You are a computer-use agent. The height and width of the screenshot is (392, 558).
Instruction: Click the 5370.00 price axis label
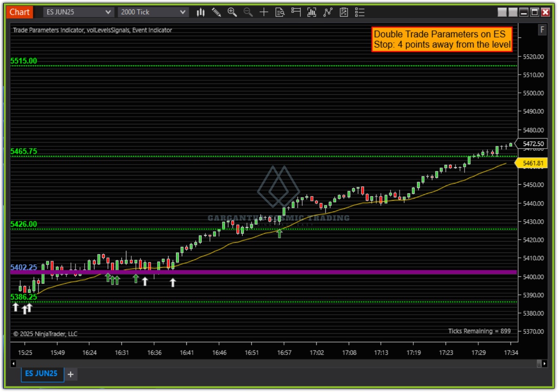(533, 332)
